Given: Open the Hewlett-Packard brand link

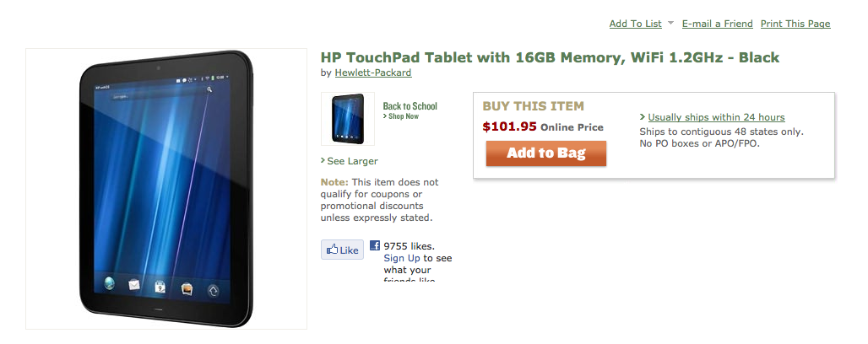Looking at the screenshot, I should click(x=373, y=73).
